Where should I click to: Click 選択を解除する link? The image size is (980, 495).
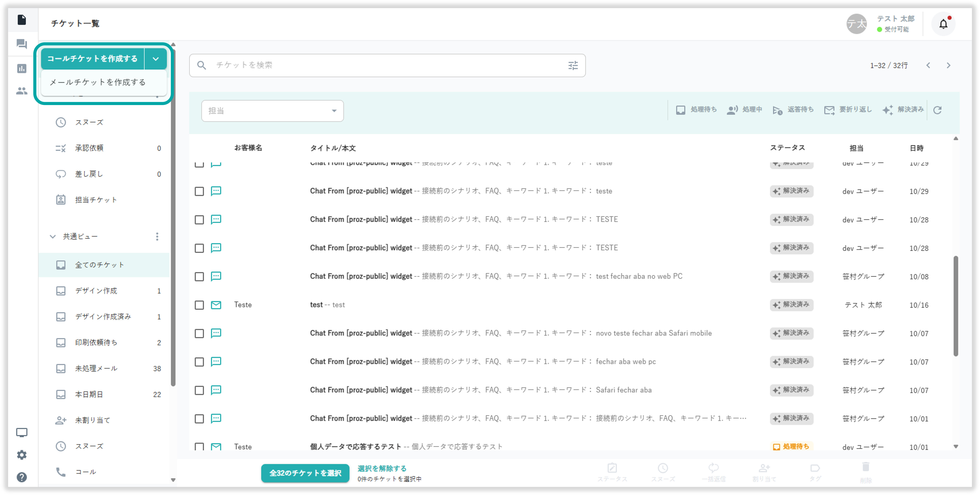pos(382,468)
